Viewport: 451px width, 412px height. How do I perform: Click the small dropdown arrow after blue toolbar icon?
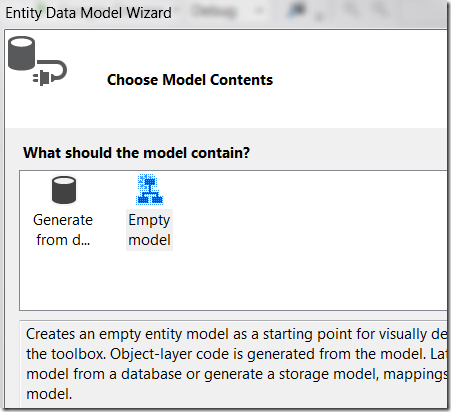(319, 16)
